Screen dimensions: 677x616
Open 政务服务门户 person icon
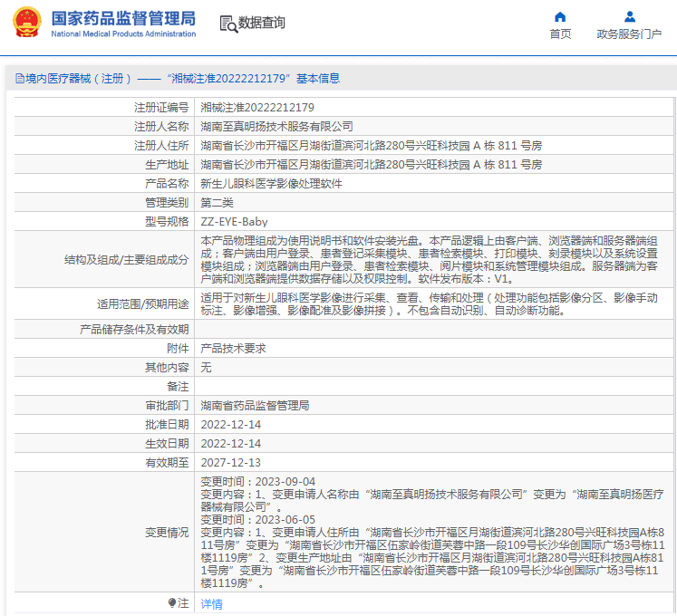tap(630, 17)
